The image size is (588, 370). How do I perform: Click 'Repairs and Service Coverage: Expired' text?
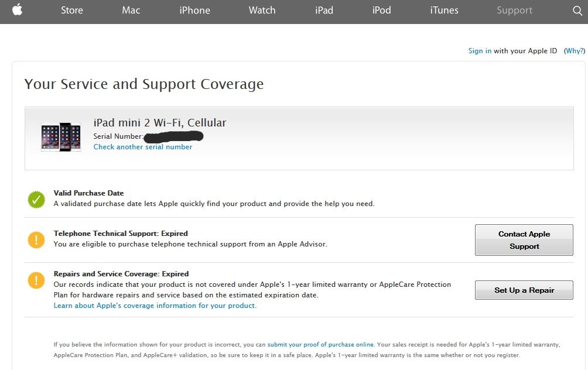(121, 274)
